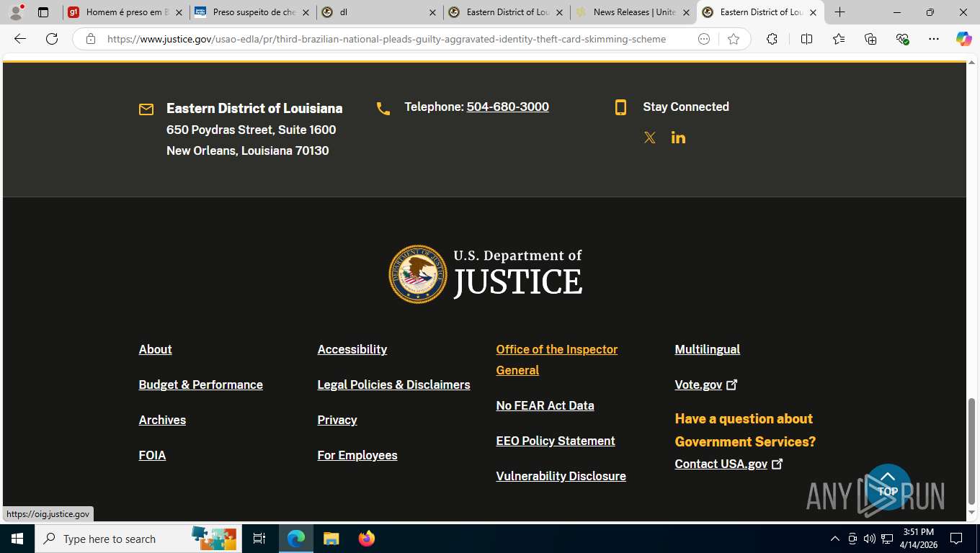Close the 'dl' tab
The height and width of the screenshot is (553, 980).
tap(432, 12)
